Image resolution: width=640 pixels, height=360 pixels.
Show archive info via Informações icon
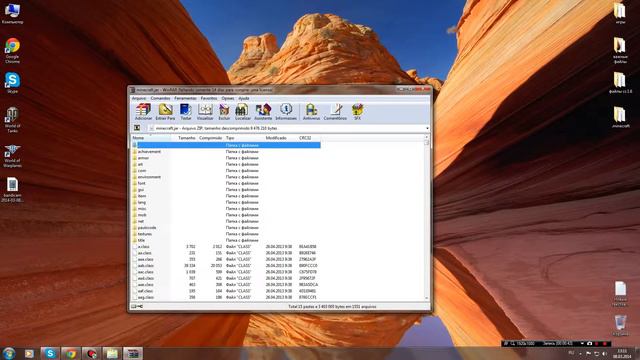(286, 111)
